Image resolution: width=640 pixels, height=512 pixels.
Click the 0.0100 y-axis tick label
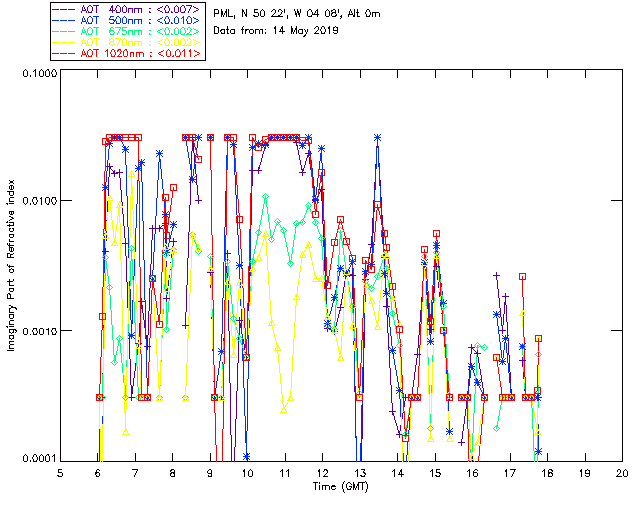click(37, 202)
